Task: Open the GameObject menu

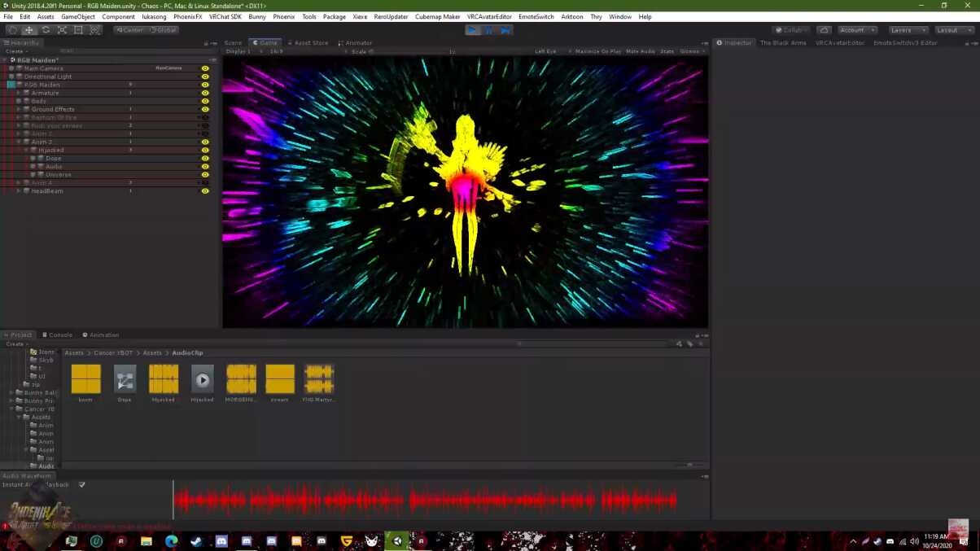Action: pyautogui.click(x=77, y=16)
